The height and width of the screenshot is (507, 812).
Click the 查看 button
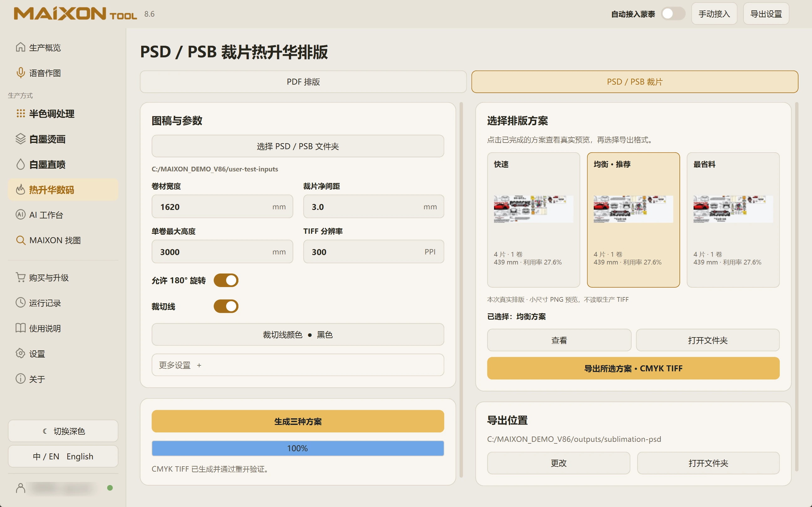click(x=559, y=340)
